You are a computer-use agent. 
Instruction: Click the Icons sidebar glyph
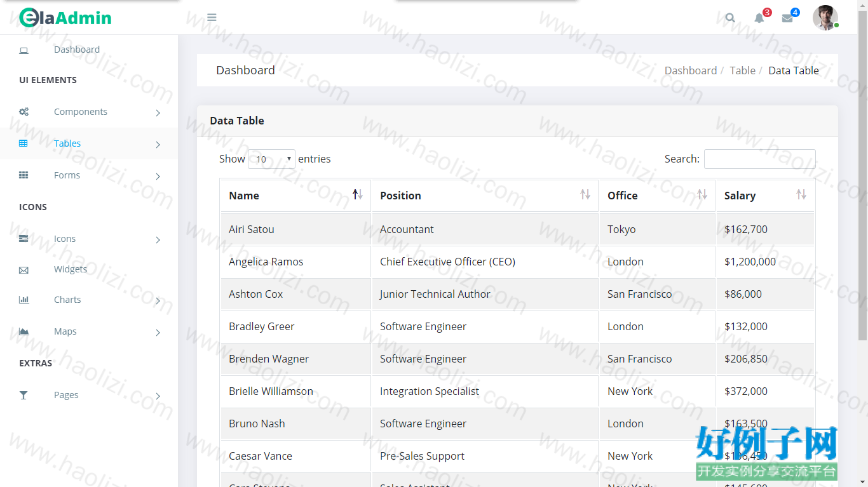(24, 239)
